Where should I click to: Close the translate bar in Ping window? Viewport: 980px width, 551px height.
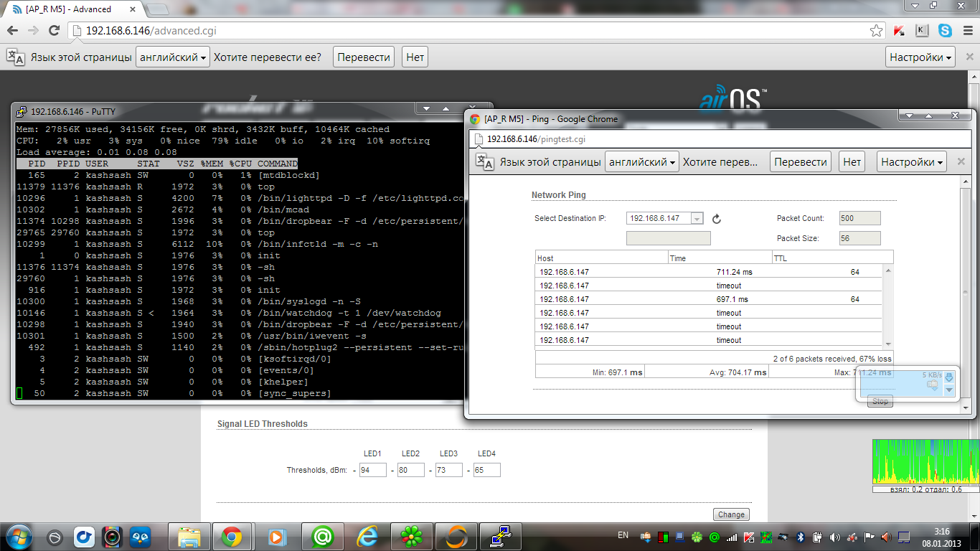point(961,162)
